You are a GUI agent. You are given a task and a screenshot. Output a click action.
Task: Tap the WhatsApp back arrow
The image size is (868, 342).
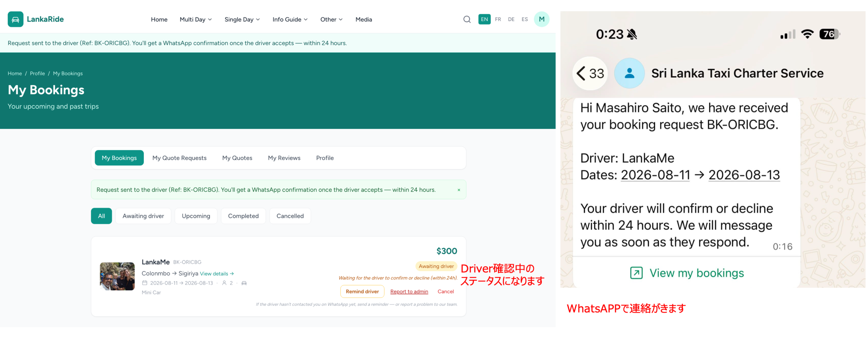pos(581,73)
